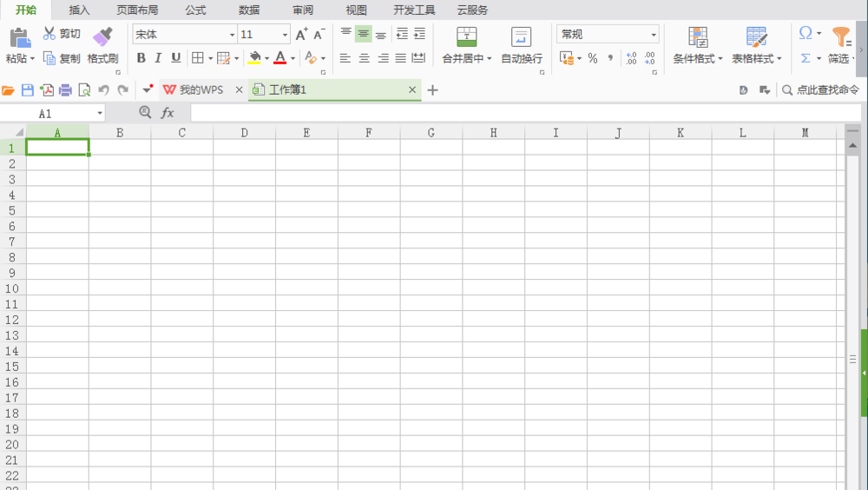Toggle bold formatting
The image size is (868, 490).
click(x=141, y=57)
